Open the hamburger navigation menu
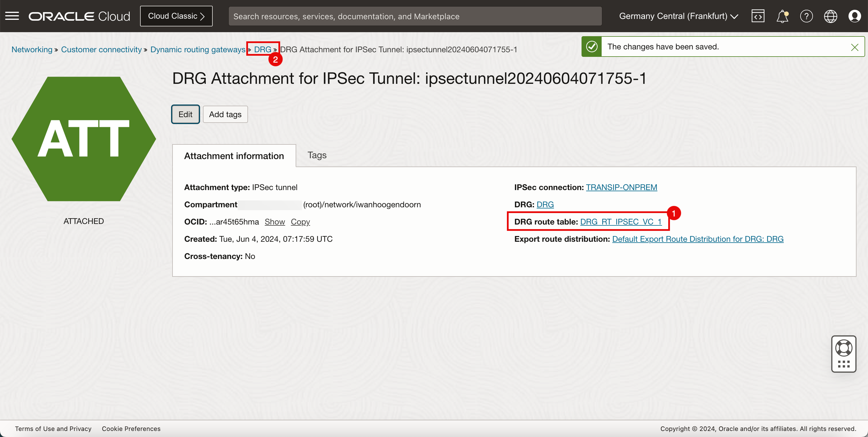The image size is (868, 437). [x=12, y=16]
